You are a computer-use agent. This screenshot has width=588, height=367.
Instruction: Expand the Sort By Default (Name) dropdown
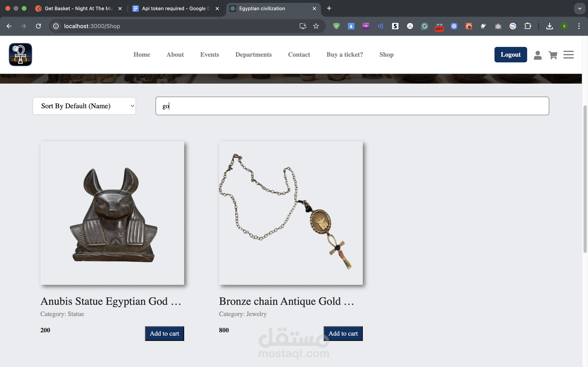[x=84, y=106]
